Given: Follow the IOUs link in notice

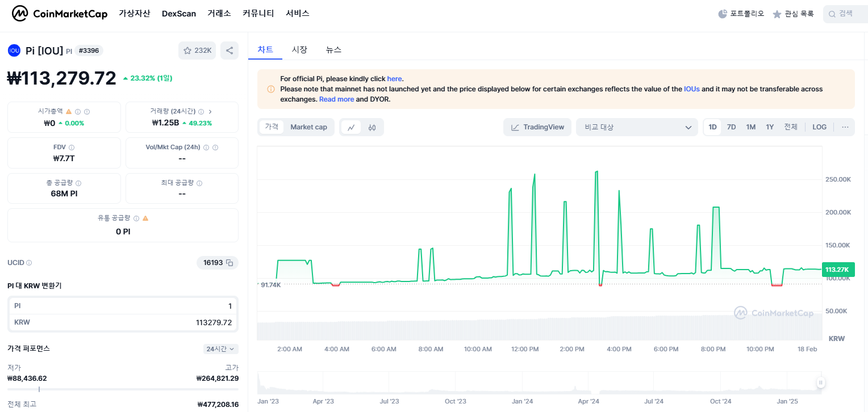Looking at the screenshot, I should click(x=692, y=89).
